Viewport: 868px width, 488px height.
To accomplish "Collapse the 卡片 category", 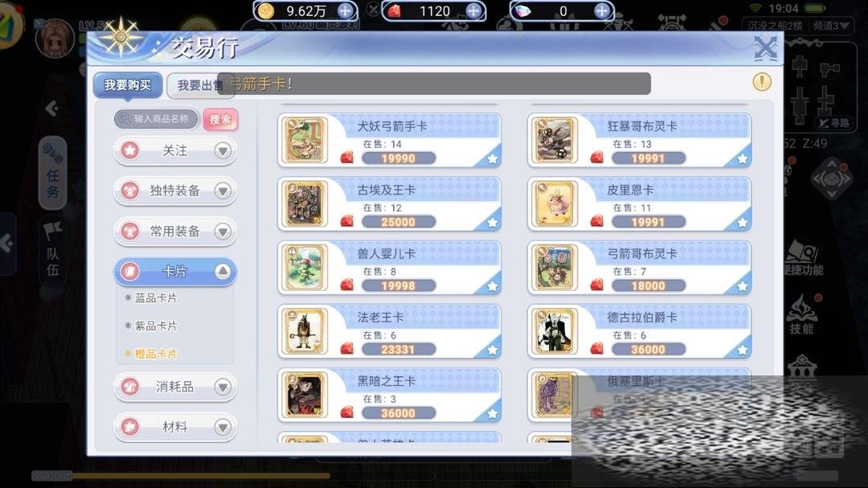I will point(175,272).
